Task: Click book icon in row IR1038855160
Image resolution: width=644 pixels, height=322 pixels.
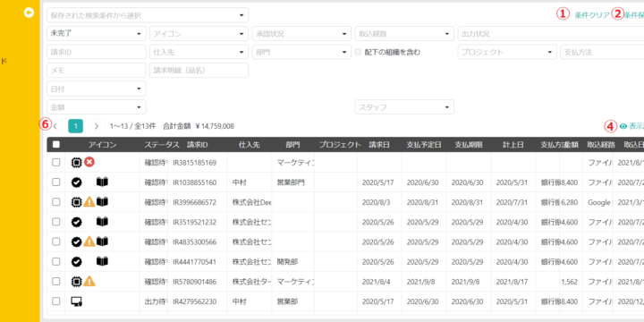Action: point(102,182)
